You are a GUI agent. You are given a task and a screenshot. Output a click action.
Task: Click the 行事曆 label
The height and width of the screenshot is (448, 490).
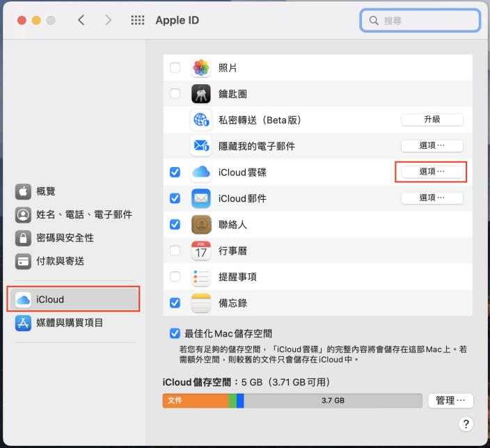tap(232, 251)
